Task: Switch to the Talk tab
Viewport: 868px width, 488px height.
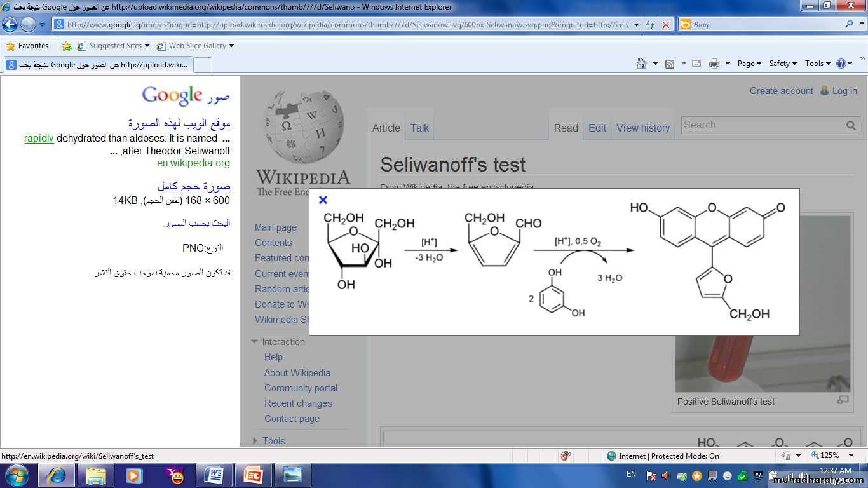Action: [x=419, y=128]
